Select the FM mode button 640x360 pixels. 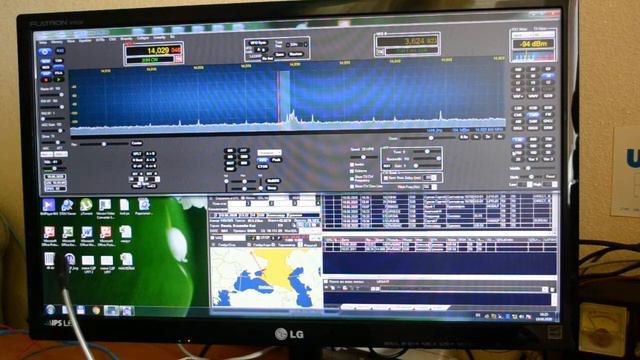point(548,115)
